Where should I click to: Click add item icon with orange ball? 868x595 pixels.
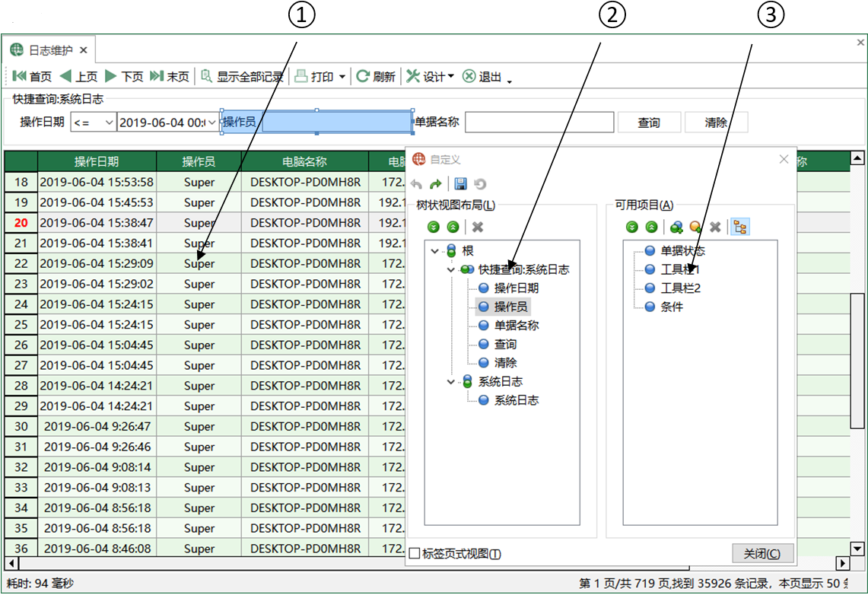tap(695, 227)
